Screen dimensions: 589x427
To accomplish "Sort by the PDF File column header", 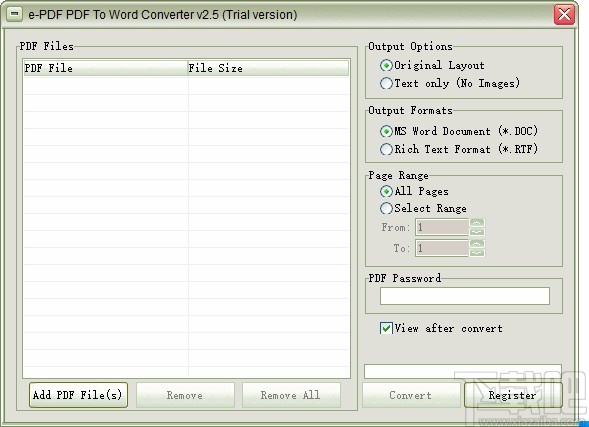I will 106,68.
